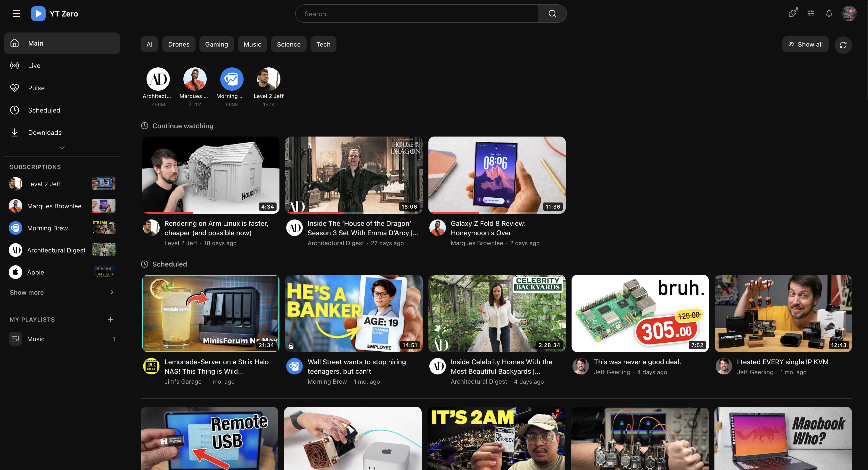Click the Scheduled clock sidebar icon
The height and width of the screenshot is (470, 868).
[x=15, y=110]
